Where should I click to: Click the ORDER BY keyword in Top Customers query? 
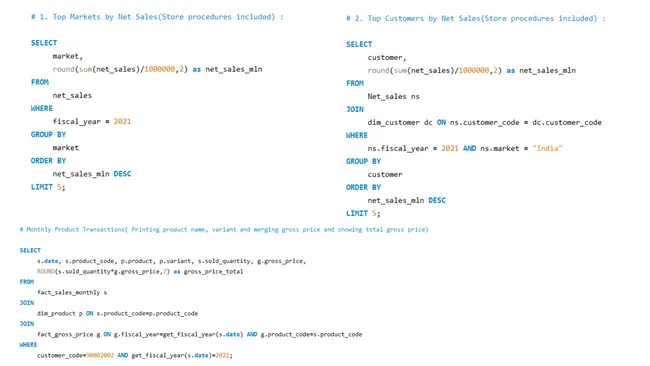pos(363,187)
